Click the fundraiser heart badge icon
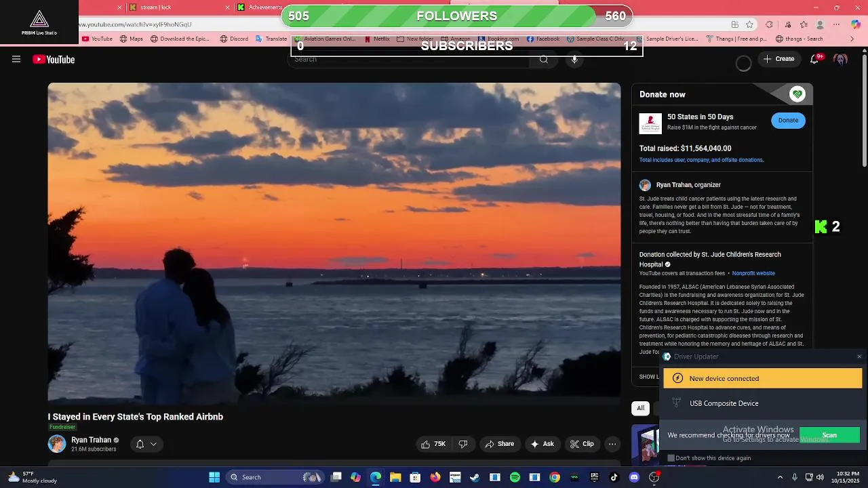The height and width of the screenshot is (488, 868). (797, 94)
